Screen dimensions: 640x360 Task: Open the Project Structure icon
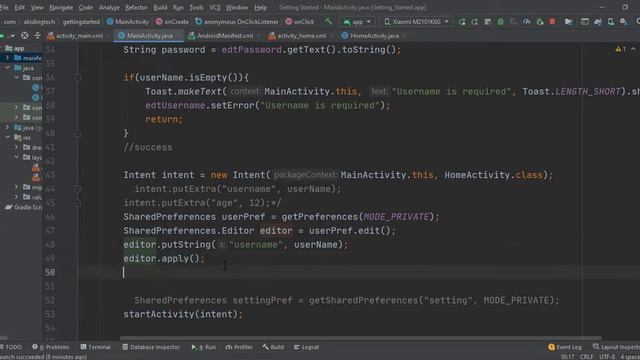click(568, 22)
